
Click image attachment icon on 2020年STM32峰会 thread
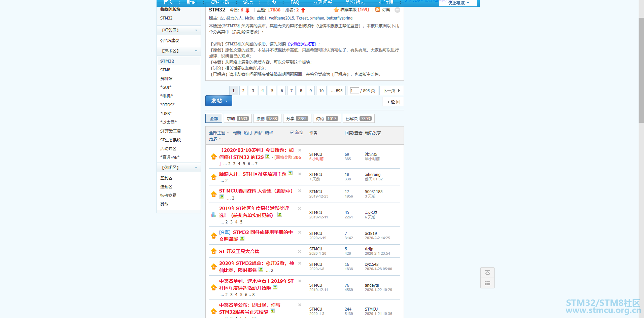[x=261, y=270]
